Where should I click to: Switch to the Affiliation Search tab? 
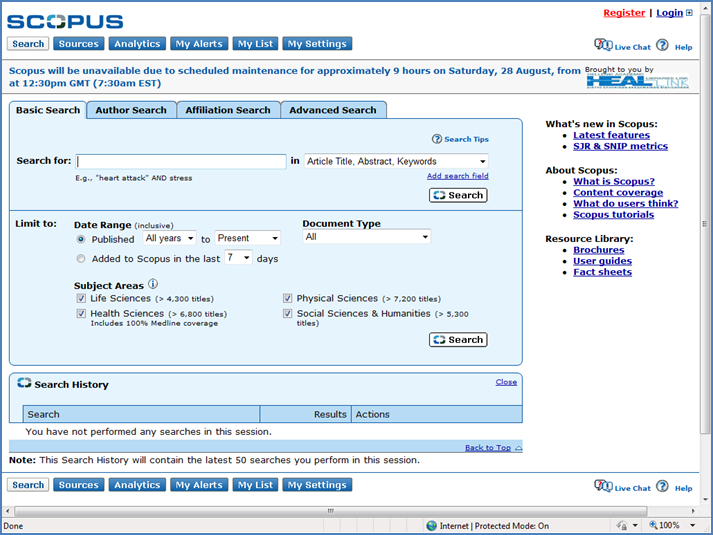[228, 110]
